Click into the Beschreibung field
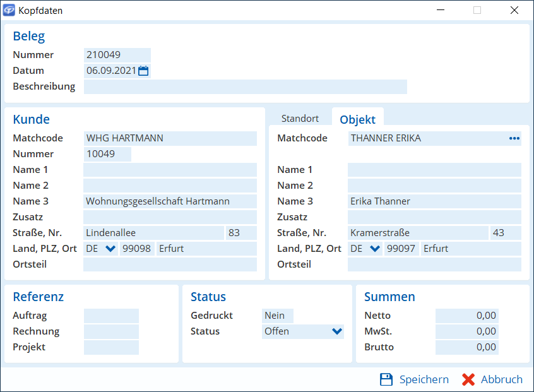 coord(245,86)
